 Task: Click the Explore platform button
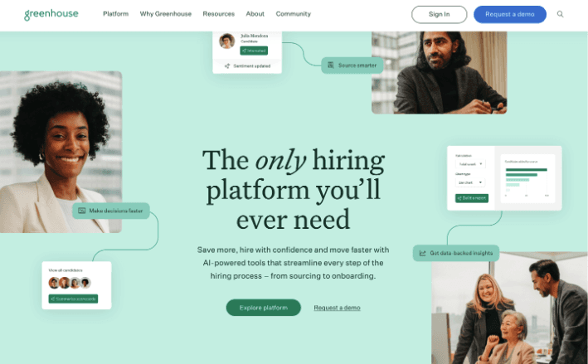pyautogui.click(x=263, y=308)
